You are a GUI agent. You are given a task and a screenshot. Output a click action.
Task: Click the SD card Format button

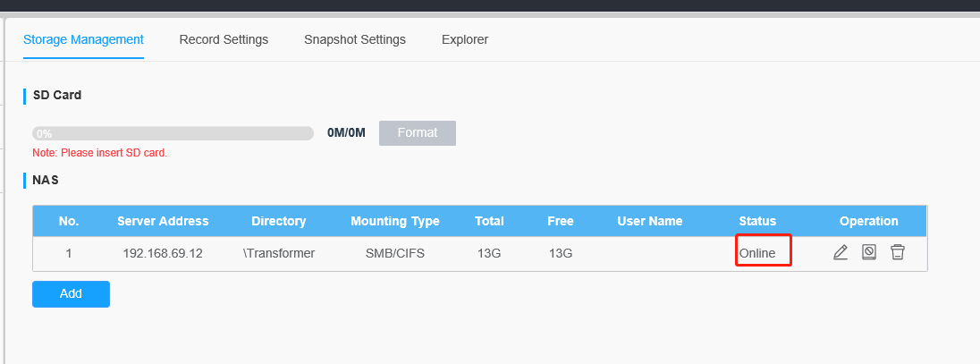click(418, 133)
